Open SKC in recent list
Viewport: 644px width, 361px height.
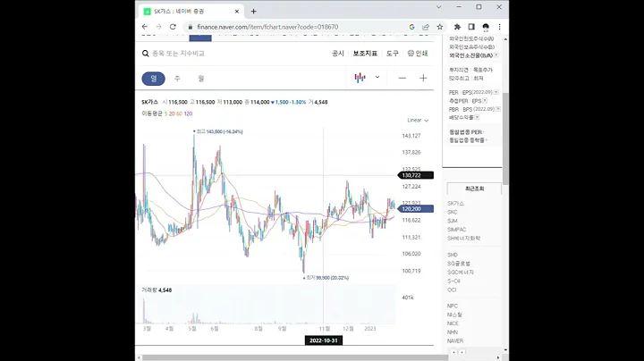453,212
